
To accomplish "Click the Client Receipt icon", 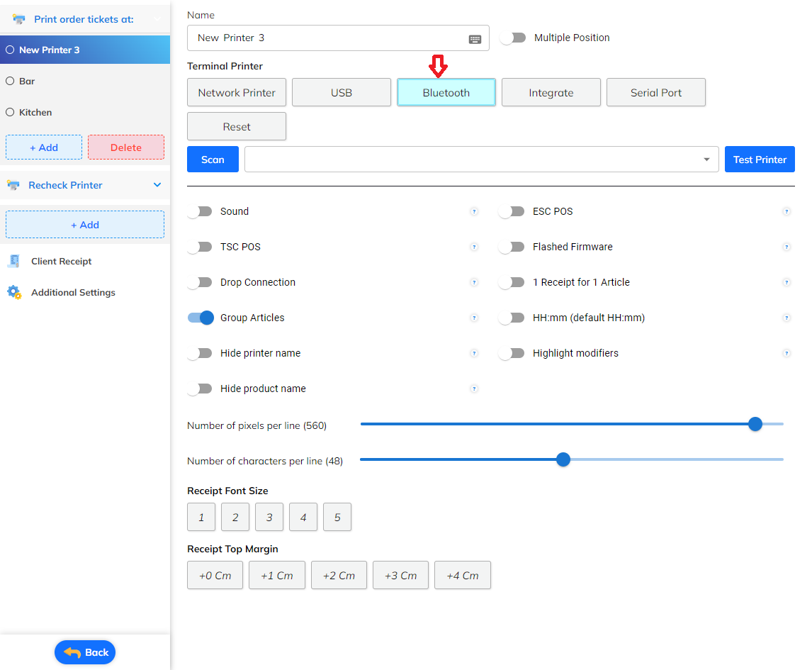I will [x=14, y=261].
